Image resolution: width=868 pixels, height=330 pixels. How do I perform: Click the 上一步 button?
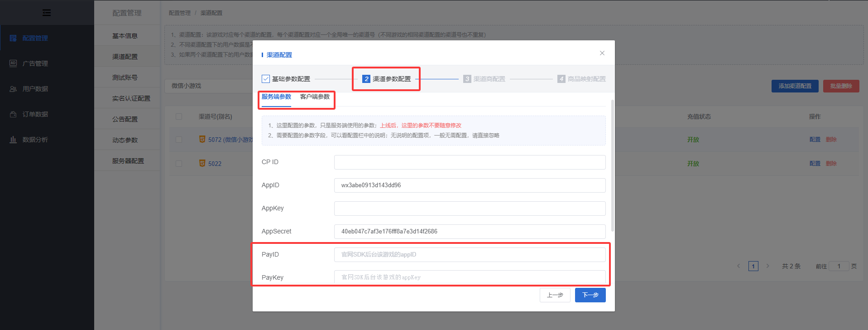555,295
